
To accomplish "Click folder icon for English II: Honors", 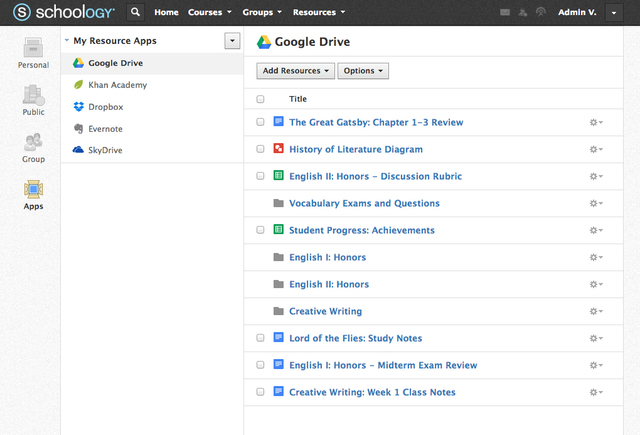I will click(x=278, y=284).
